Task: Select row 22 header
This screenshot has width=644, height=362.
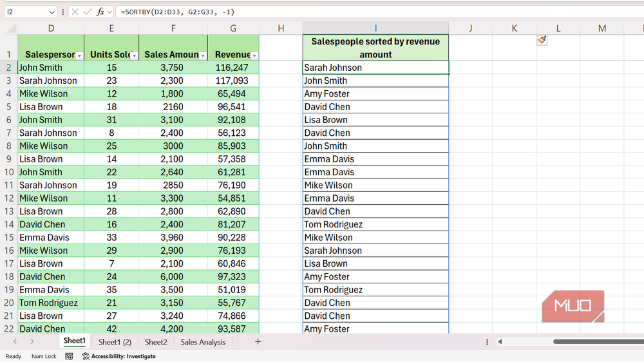Action: pyautogui.click(x=8, y=329)
